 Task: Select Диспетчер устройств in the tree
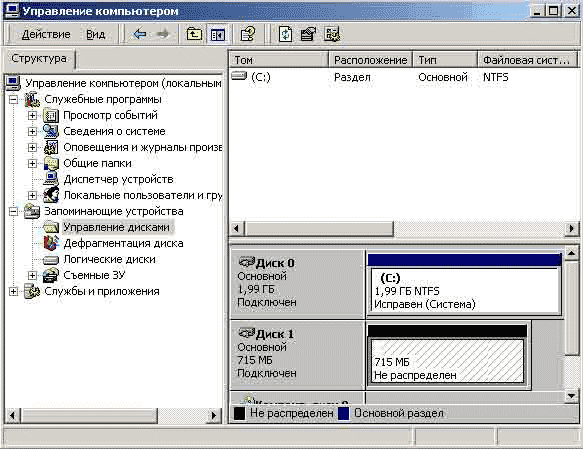(118, 179)
